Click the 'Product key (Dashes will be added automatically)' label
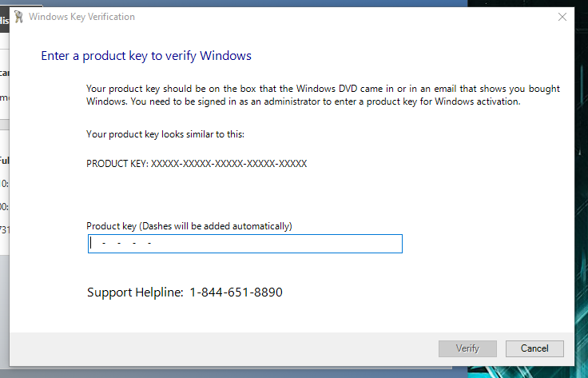 pyautogui.click(x=189, y=226)
